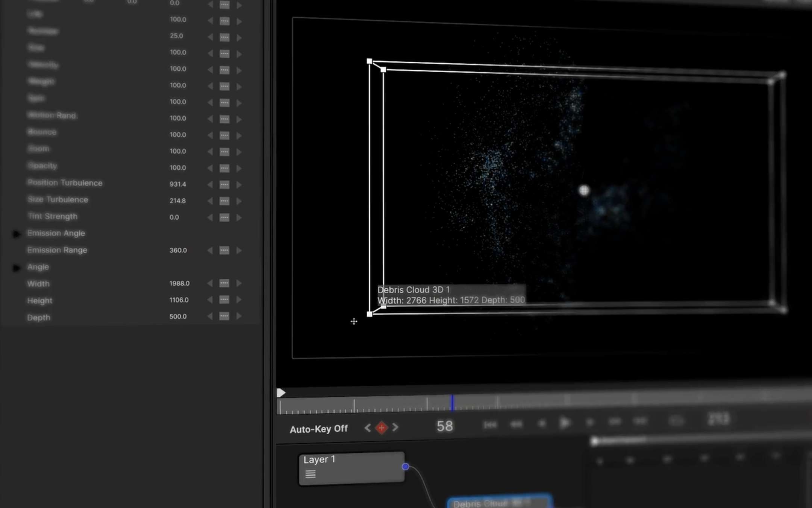Click the emitter center point handle in the viewer

(x=584, y=191)
